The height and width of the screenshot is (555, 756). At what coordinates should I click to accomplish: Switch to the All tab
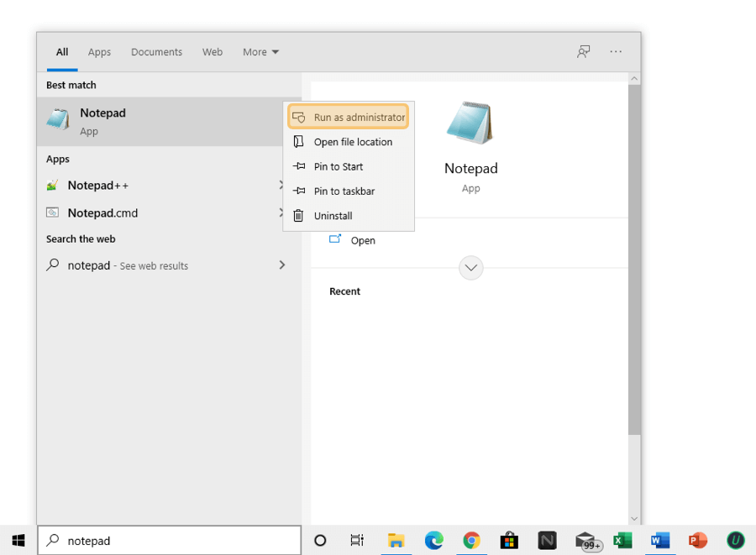(x=62, y=51)
